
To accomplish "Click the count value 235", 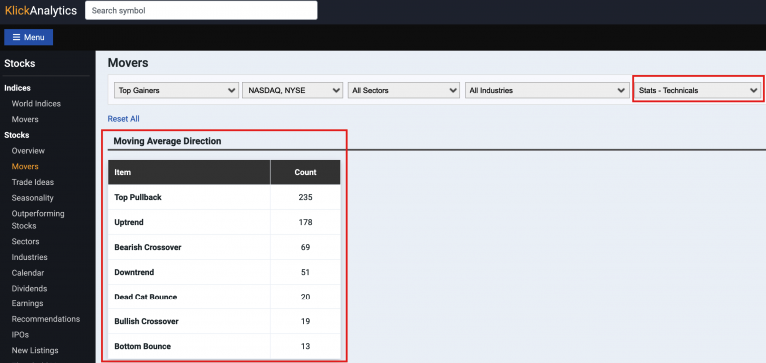I will pyautogui.click(x=305, y=197).
